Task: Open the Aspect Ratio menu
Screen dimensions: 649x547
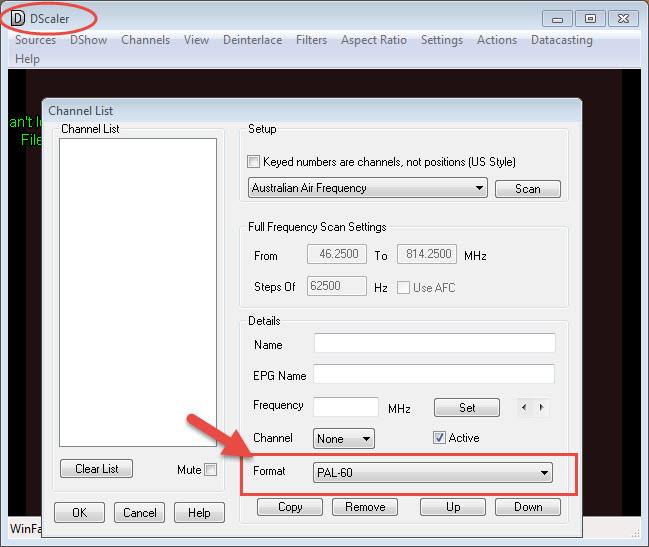Action: tap(374, 40)
